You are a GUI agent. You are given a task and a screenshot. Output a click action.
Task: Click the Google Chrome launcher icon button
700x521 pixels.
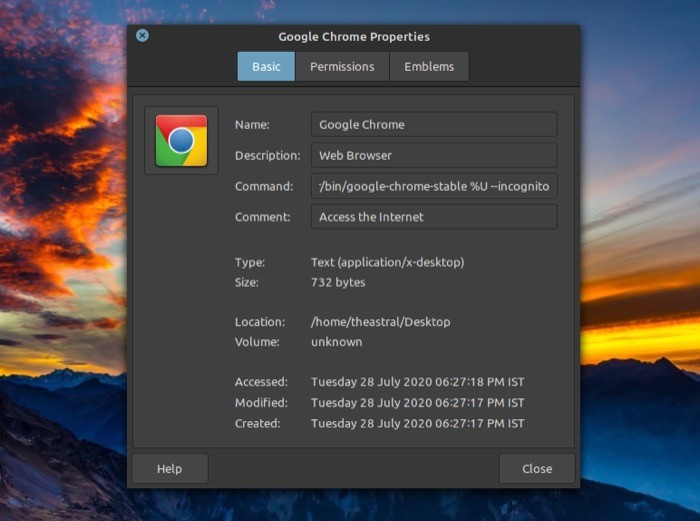(181, 140)
